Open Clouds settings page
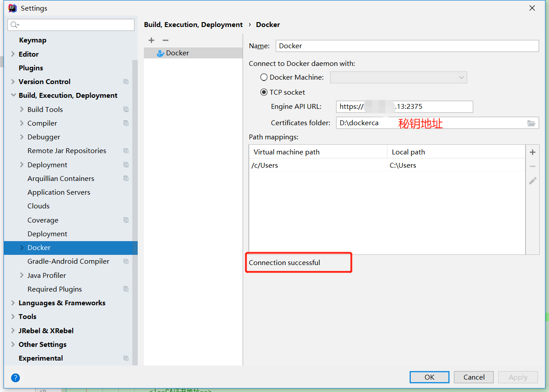 (x=39, y=206)
